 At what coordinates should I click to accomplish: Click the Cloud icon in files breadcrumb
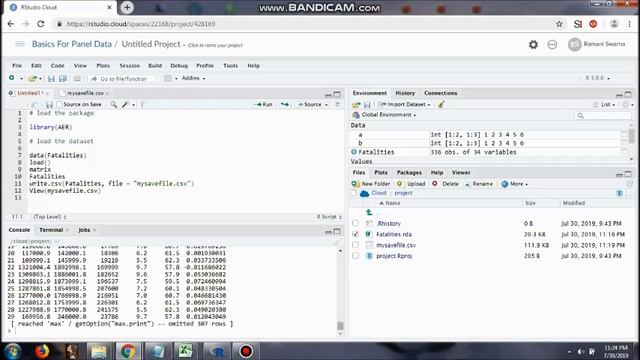(364, 193)
